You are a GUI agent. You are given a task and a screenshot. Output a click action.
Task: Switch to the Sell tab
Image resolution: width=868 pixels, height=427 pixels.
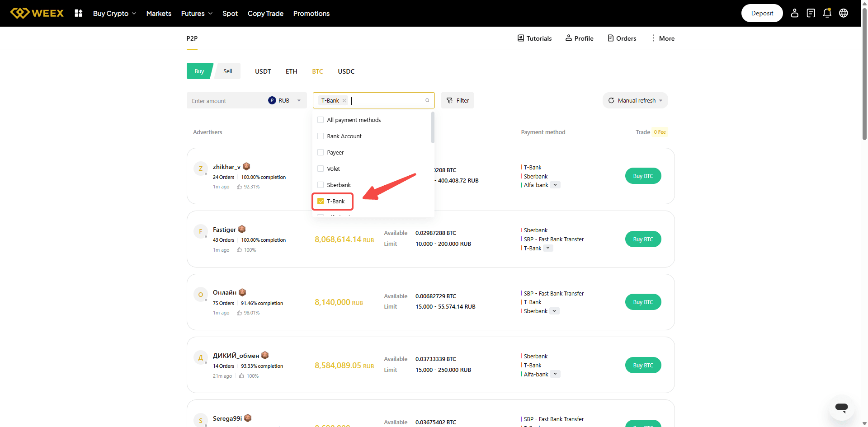coord(227,71)
